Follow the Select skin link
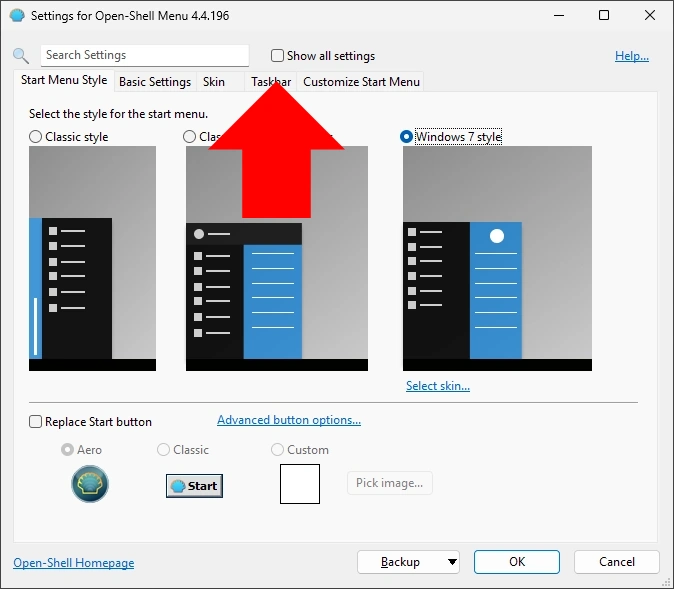 point(438,386)
